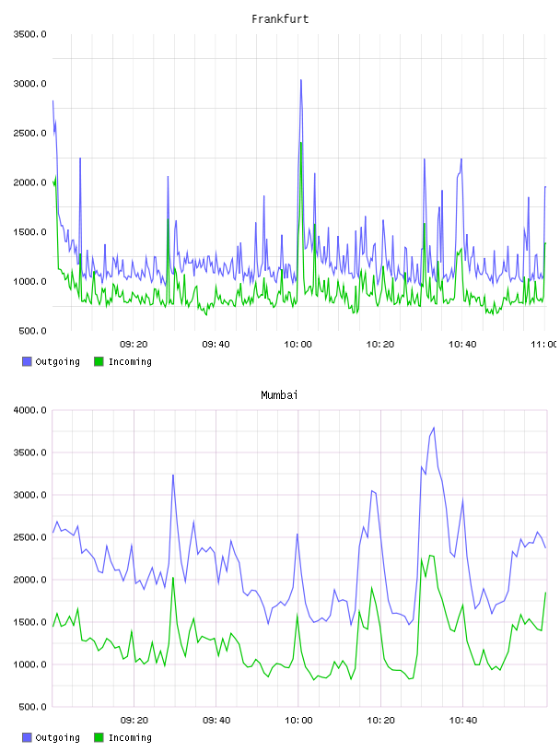Image resolution: width=560 pixels, height=752 pixels.
Task: Click the highest outgoing peak in Mumbai chart
Action: (x=434, y=428)
